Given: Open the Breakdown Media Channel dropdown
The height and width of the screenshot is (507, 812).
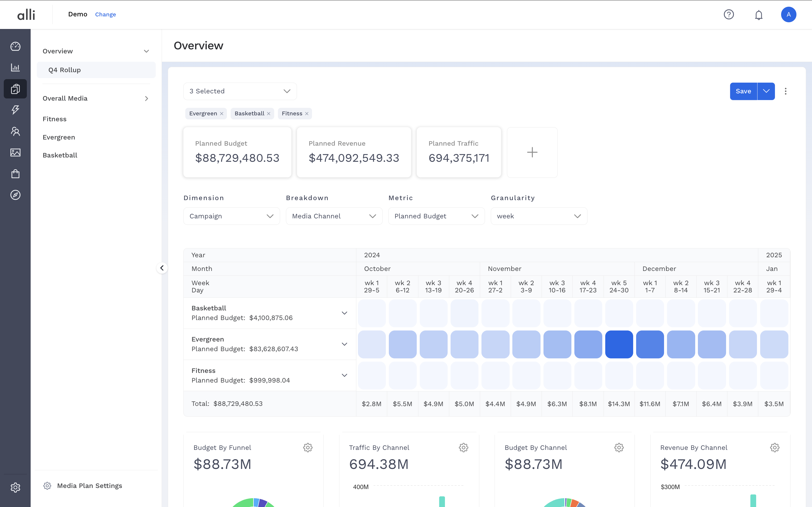Looking at the screenshot, I should tap(334, 216).
